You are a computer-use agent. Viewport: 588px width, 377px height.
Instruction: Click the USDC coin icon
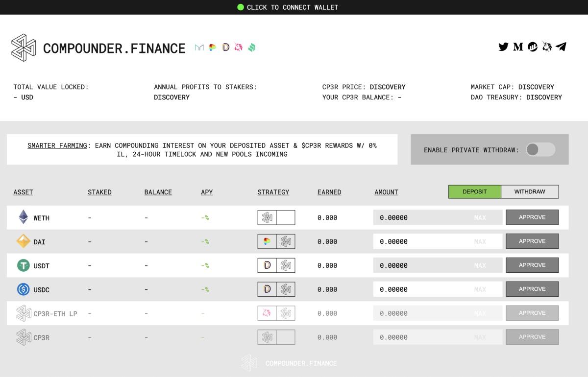pyautogui.click(x=24, y=289)
